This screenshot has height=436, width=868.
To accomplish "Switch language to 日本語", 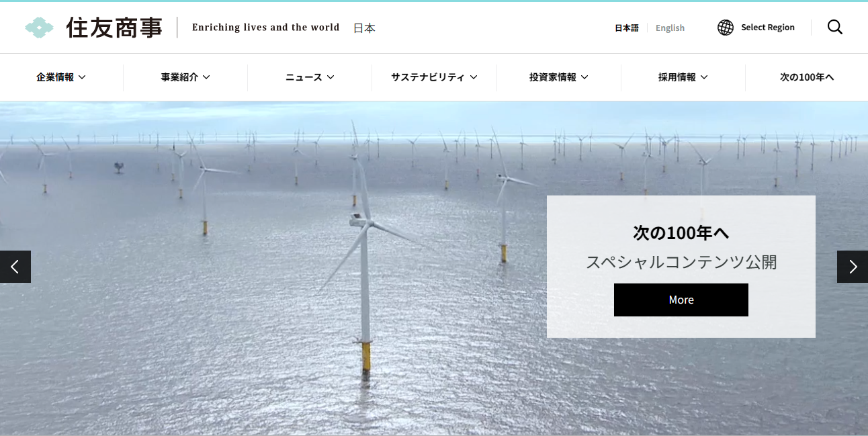I will (x=627, y=28).
